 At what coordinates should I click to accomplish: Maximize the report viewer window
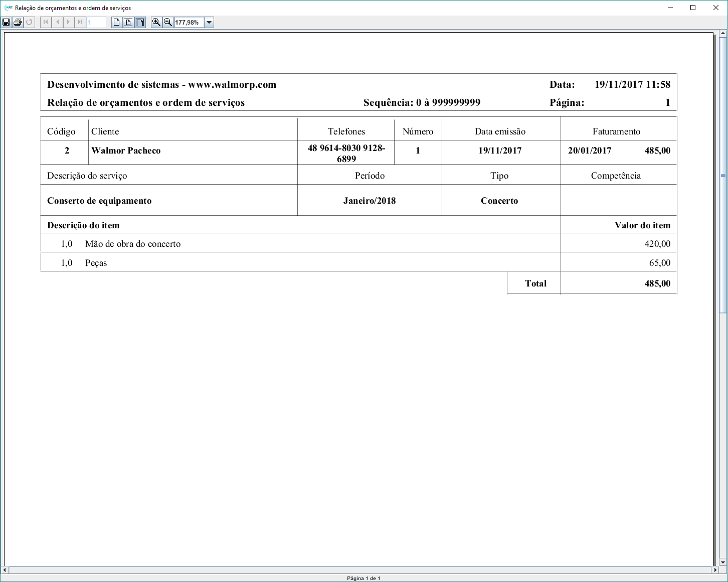pos(693,8)
